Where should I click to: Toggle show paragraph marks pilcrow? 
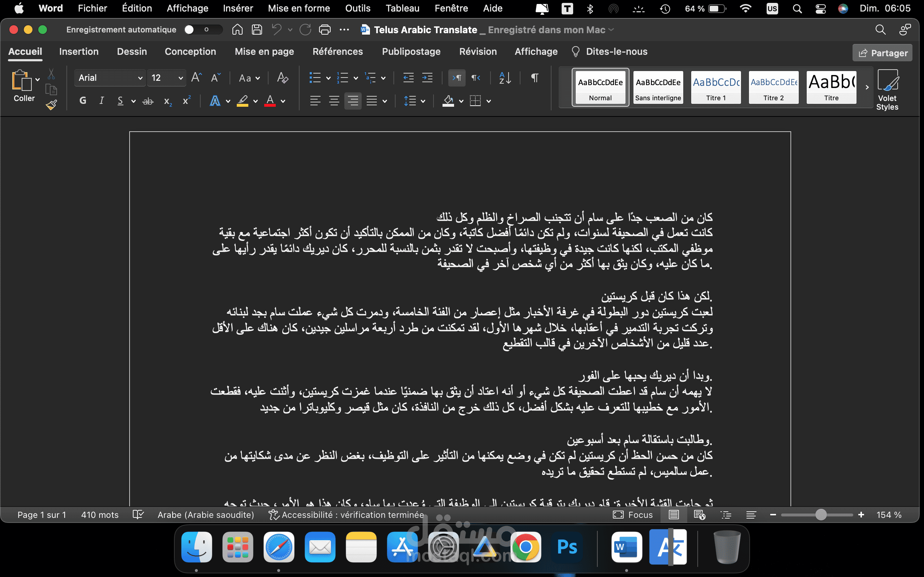(x=535, y=78)
